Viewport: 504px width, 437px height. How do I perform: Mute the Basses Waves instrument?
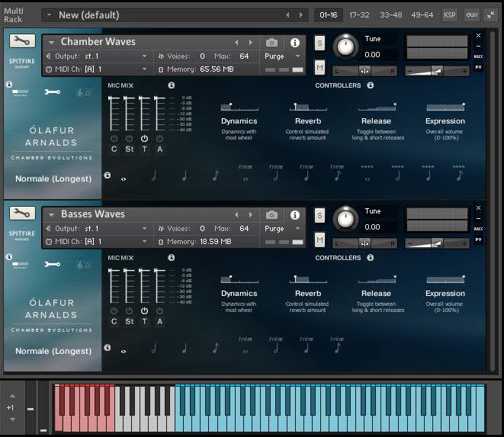(319, 240)
